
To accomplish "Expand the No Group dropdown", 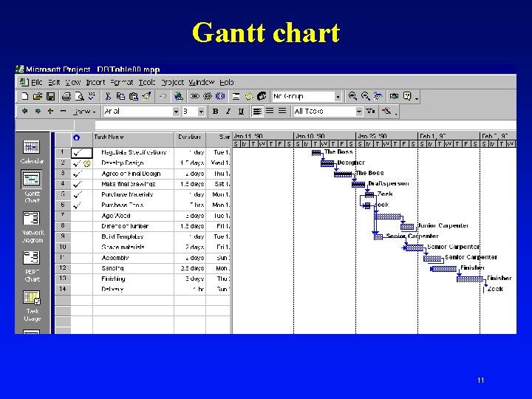I will click(x=338, y=97).
